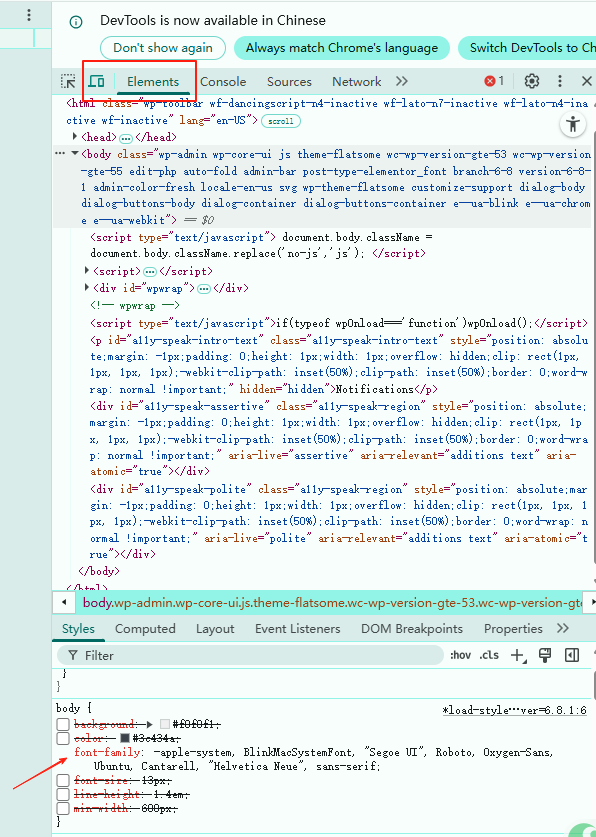Screen dimensions: 596x837
Task: Select the div a11y-speak-polite node
Action: coord(339,522)
